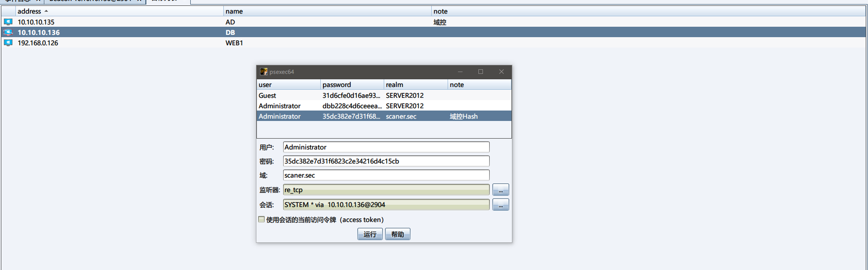This screenshot has height=270, width=868.
Task: Click the psexec64 dialog title icon
Action: [264, 72]
